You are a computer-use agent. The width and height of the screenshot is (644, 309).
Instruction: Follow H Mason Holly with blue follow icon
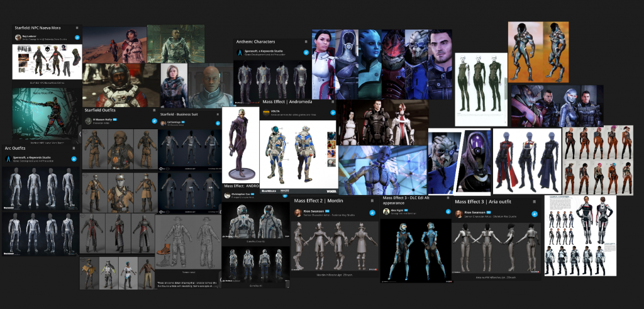click(x=155, y=121)
